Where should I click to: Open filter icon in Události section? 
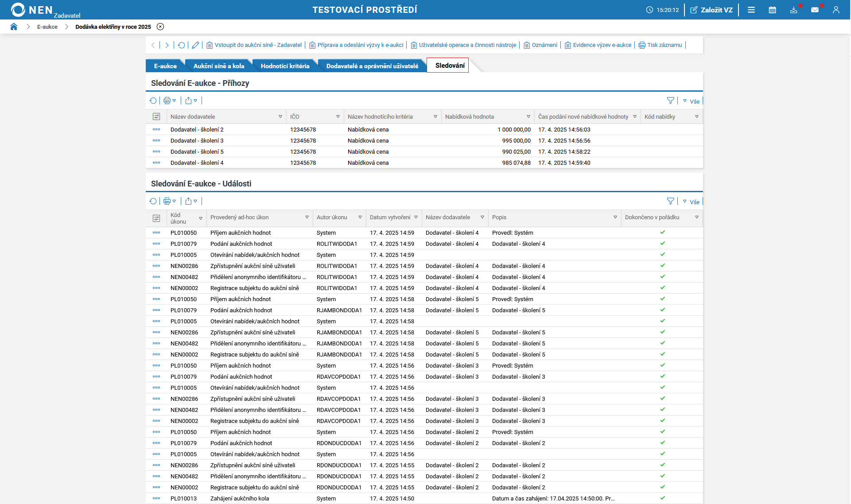point(670,202)
